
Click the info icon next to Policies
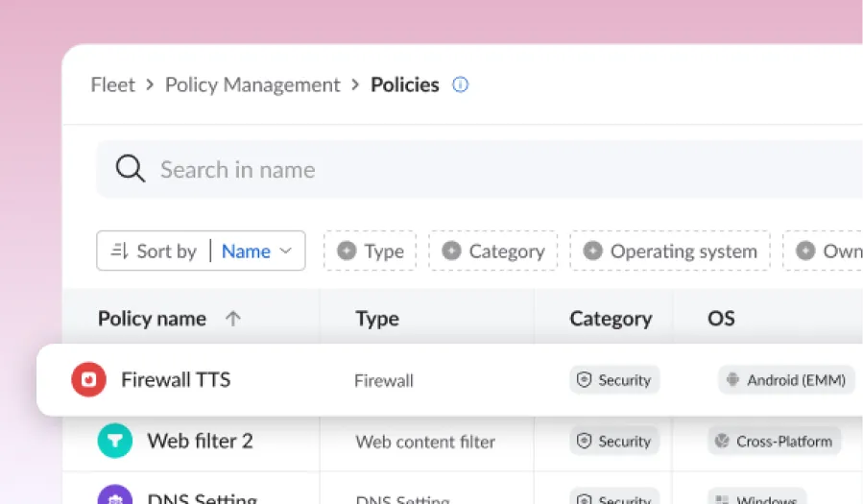coord(460,84)
